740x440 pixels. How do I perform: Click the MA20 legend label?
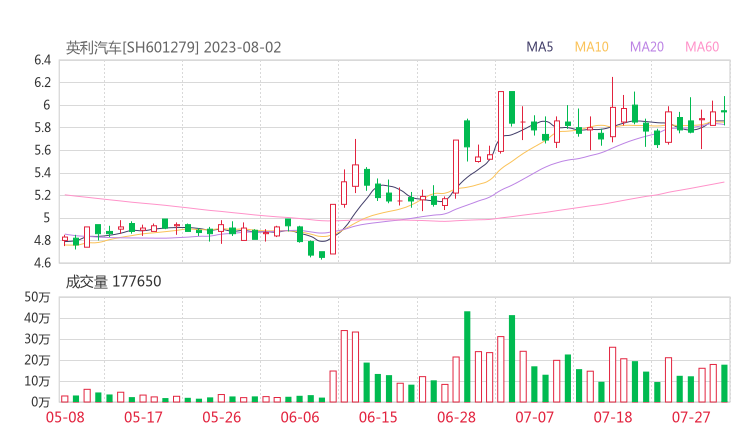point(647,47)
